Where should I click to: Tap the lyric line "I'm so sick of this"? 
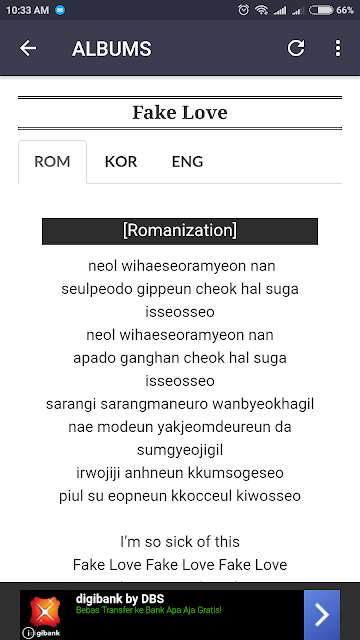[x=180, y=542]
